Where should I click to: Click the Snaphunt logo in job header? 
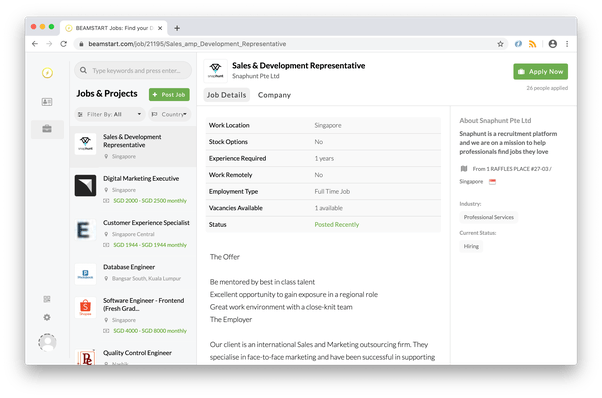tap(215, 71)
